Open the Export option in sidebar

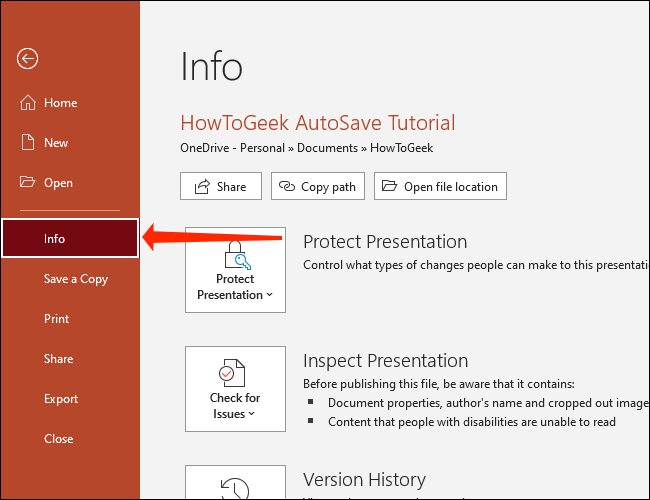(61, 399)
